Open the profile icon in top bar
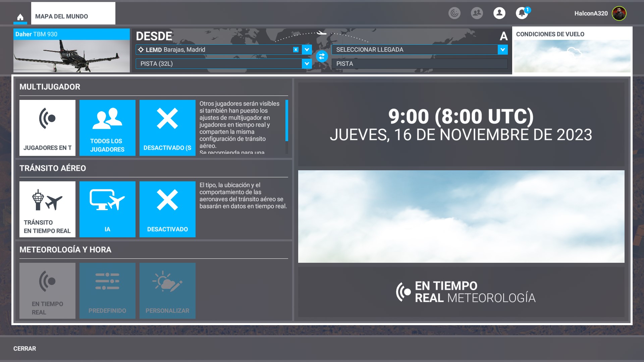The width and height of the screenshot is (644, 362). click(x=499, y=13)
